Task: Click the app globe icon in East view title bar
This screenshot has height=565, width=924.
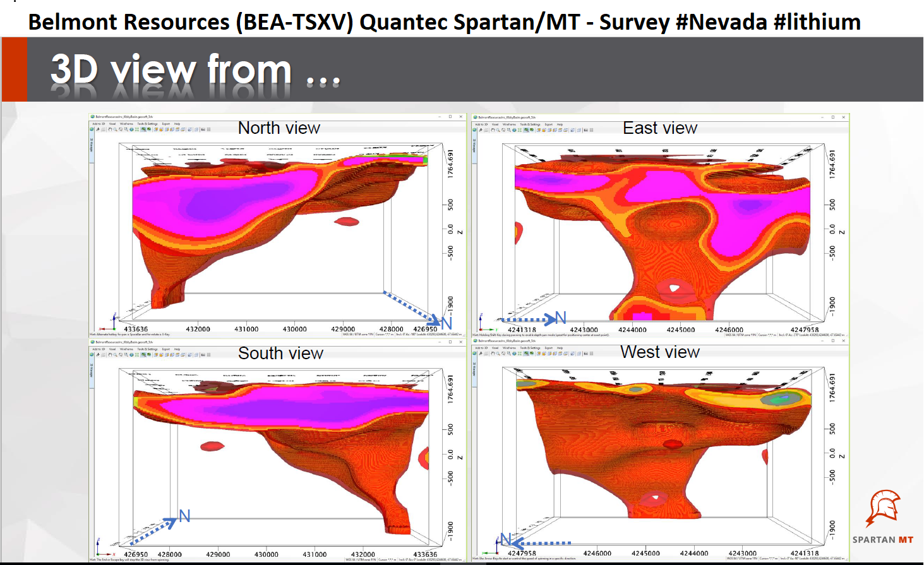Action: [476, 117]
